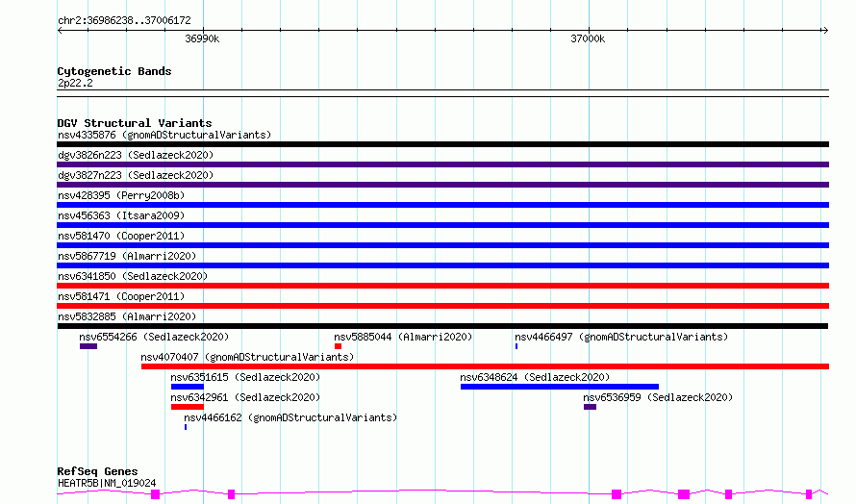Image resolution: width=856 pixels, height=504 pixels.
Task: Open the nsv456363 (Itsara2009) label
Action: (x=121, y=215)
